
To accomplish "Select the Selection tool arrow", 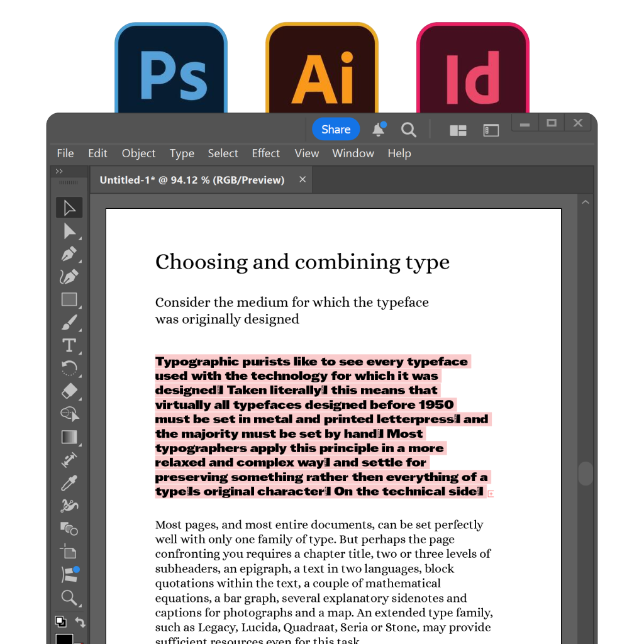I will (x=69, y=208).
